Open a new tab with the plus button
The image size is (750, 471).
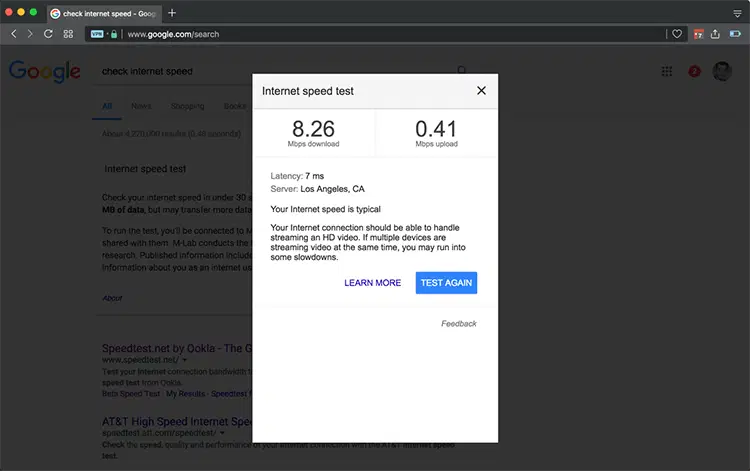[x=172, y=13]
